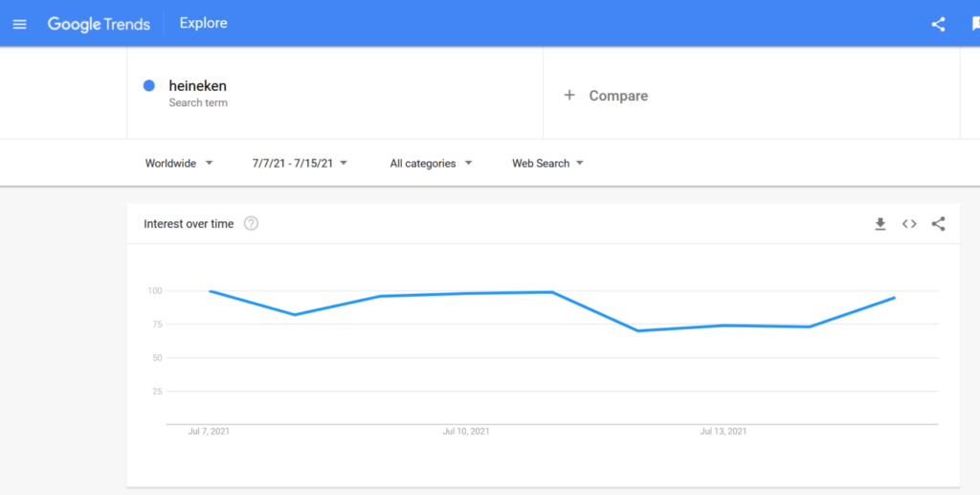This screenshot has width=980, height=495.
Task: Download the Interest over time CSV
Action: coord(880,224)
